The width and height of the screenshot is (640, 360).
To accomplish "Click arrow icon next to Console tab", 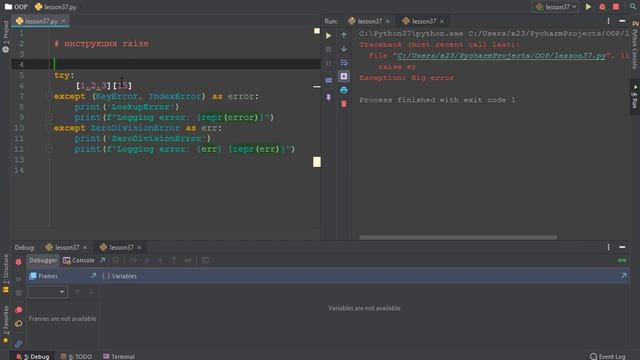I will click(x=102, y=260).
